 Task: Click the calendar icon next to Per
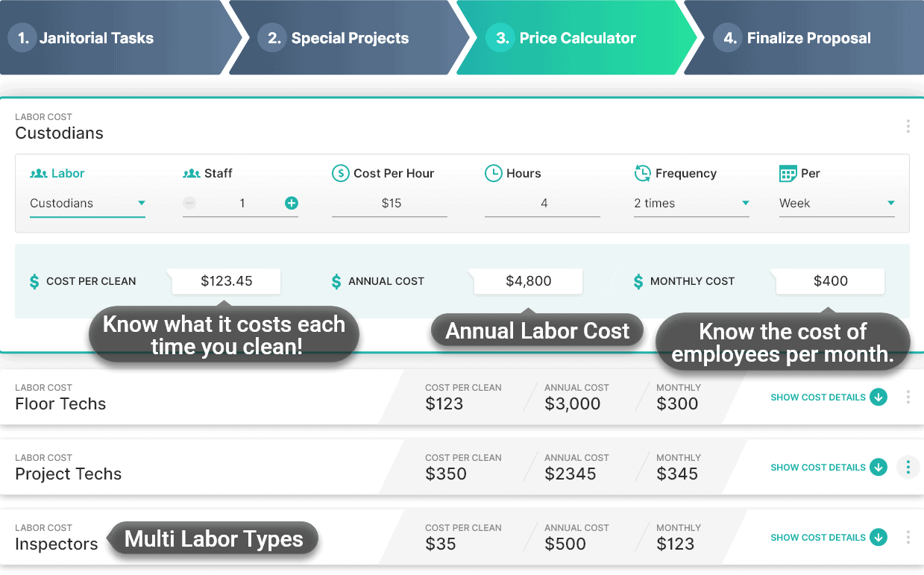pyautogui.click(x=789, y=173)
